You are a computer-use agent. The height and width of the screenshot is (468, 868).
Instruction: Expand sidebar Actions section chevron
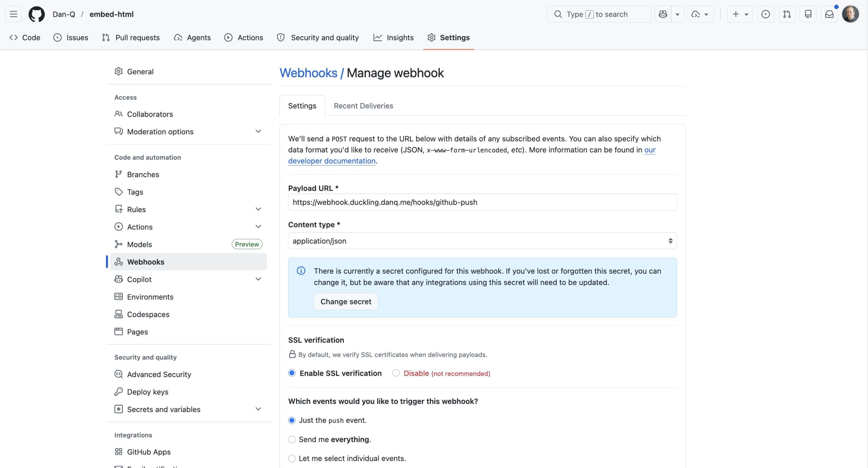coord(258,227)
